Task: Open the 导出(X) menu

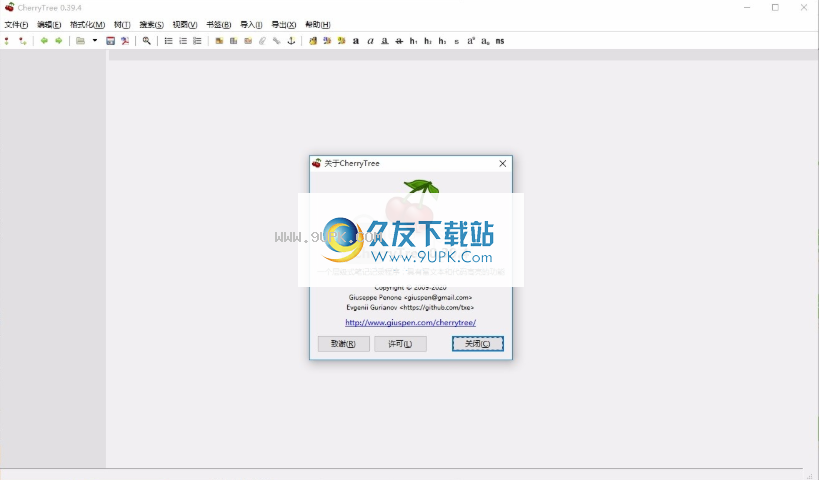Action: 284,25
